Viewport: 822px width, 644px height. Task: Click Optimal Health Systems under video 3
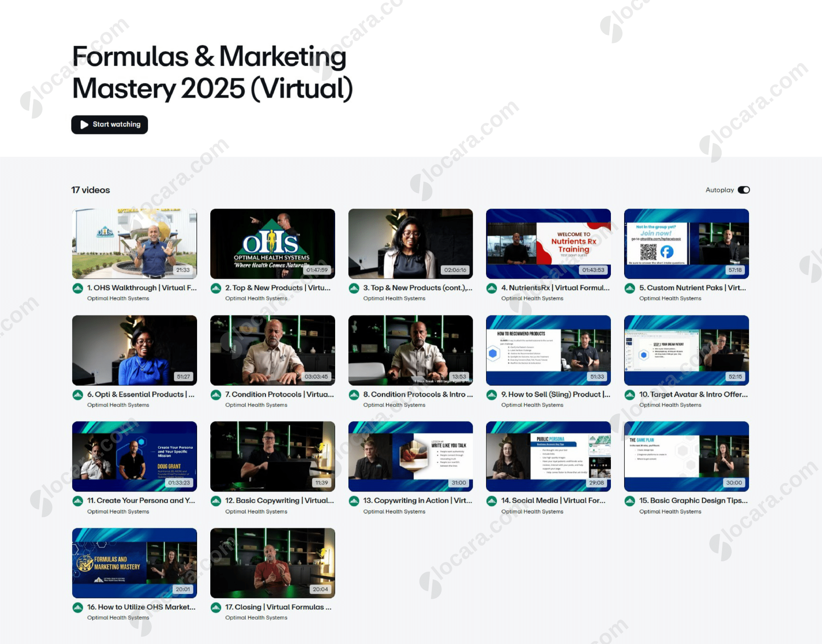(x=394, y=298)
